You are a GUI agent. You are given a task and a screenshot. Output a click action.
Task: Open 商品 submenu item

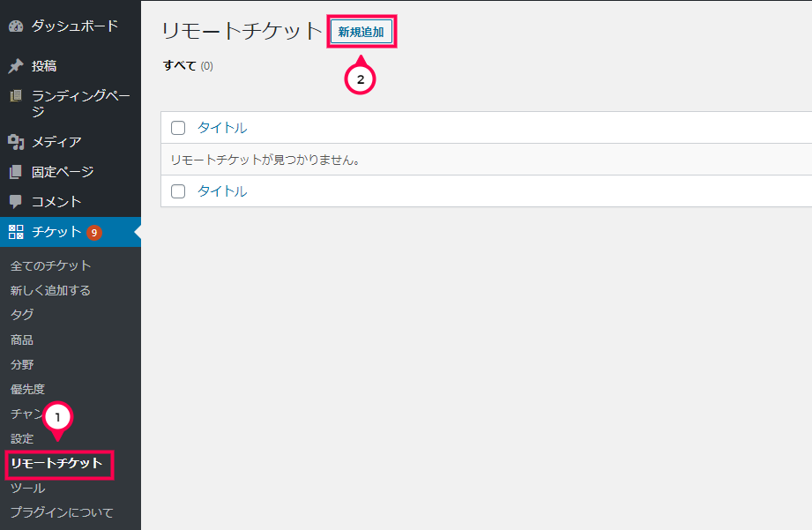22,340
